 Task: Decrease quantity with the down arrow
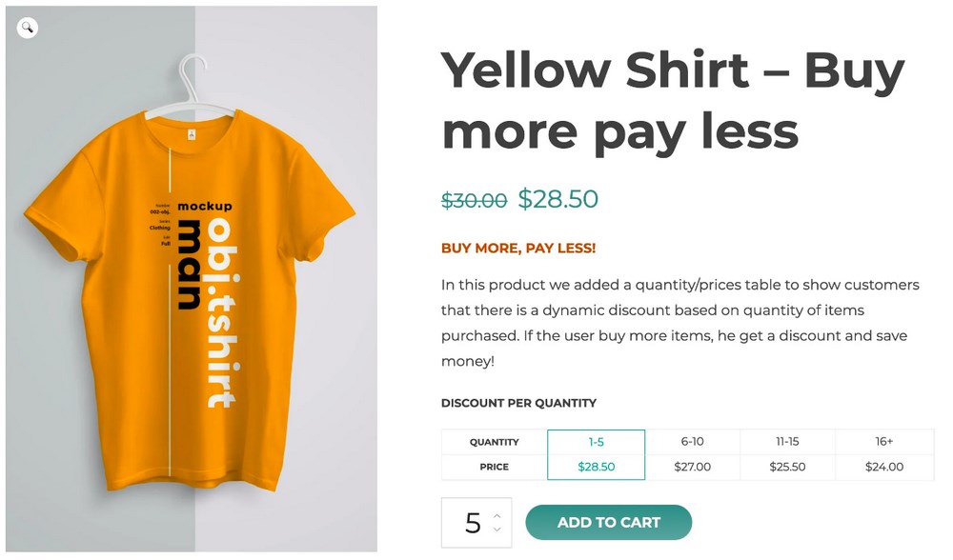(x=497, y=530)
